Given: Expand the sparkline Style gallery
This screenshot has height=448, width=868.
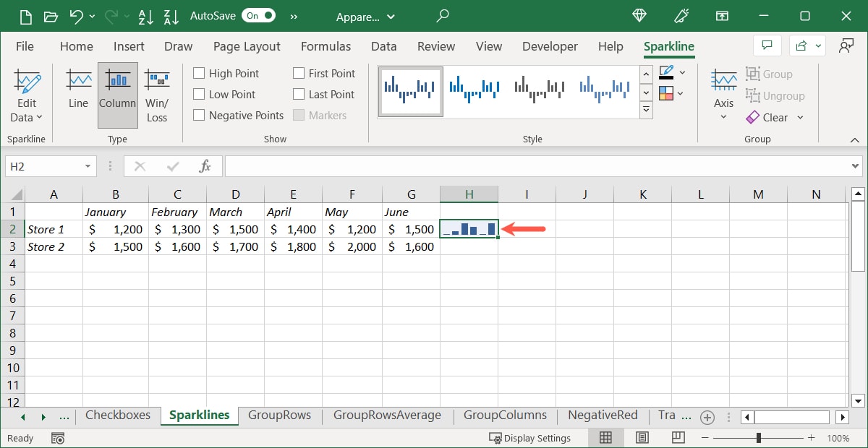Looking at the screenshot, I should point(646,110).
